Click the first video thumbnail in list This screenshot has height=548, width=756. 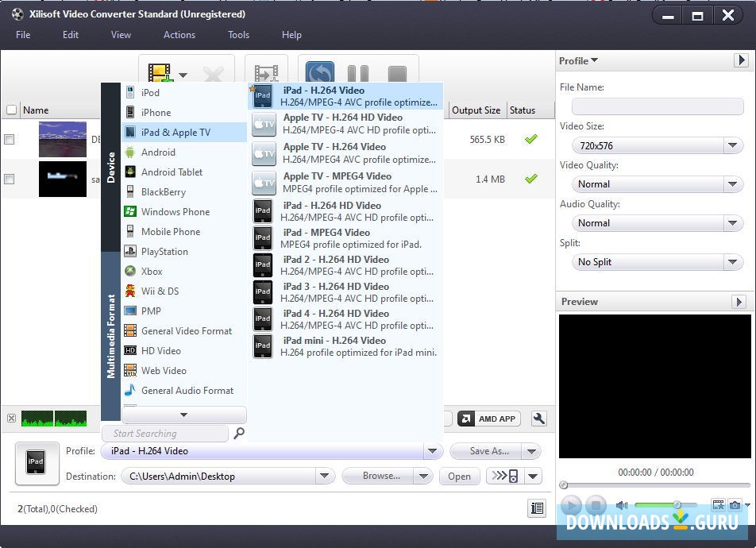tap(62, 140)
